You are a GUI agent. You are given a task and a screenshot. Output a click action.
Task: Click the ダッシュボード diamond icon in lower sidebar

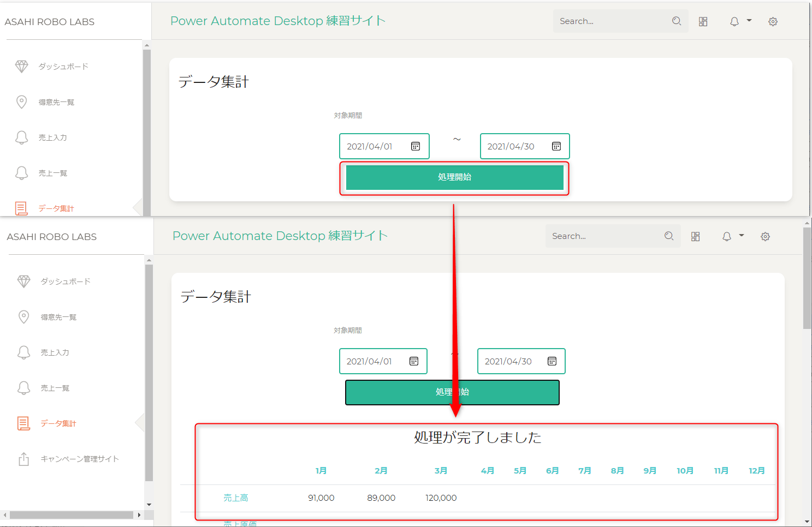point(23,282)
